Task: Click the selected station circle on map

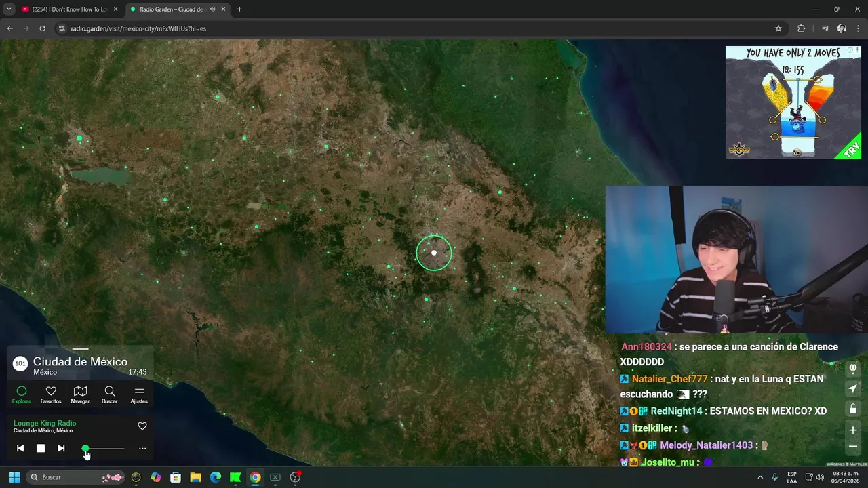Action: click(x=434, y=253)
